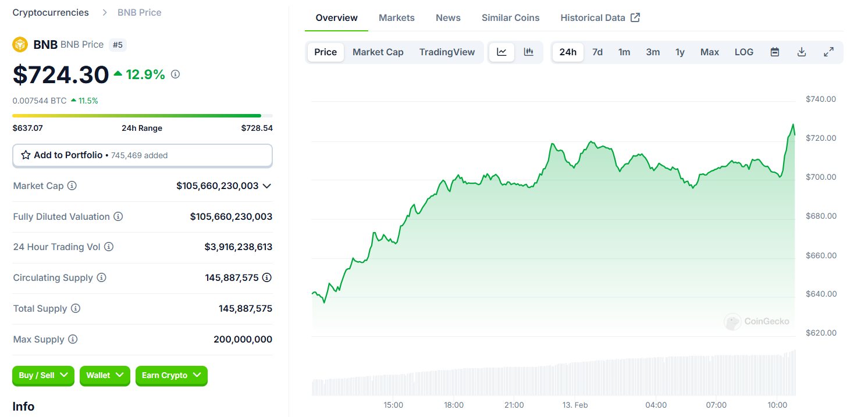Click the Total Supply info icon
The width and height of the screenshot is (868, 417).
coord(76,308)
